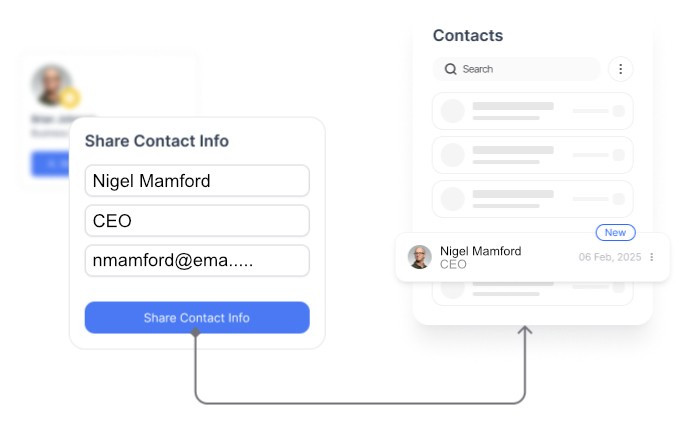Toggle the small square on second placeholder contact

pyautogui.click(x=618, y=155)
